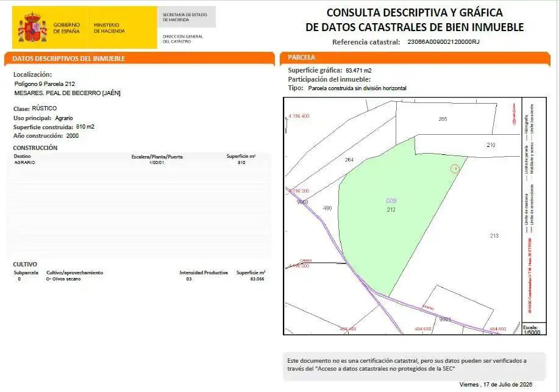
Task: Click the 'Destino' column header
Action: [x=22, y=156]
